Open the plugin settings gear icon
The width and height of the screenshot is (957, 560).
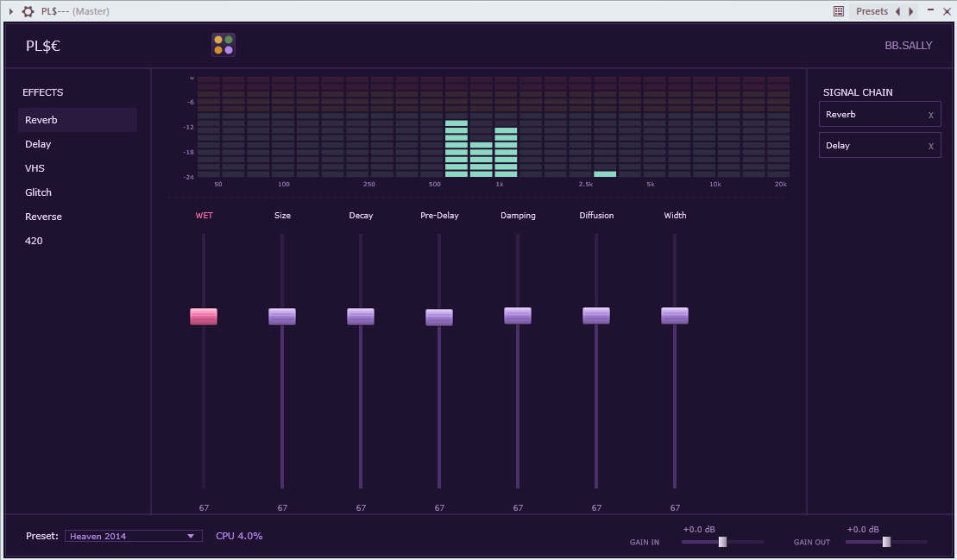coord(28,11)
